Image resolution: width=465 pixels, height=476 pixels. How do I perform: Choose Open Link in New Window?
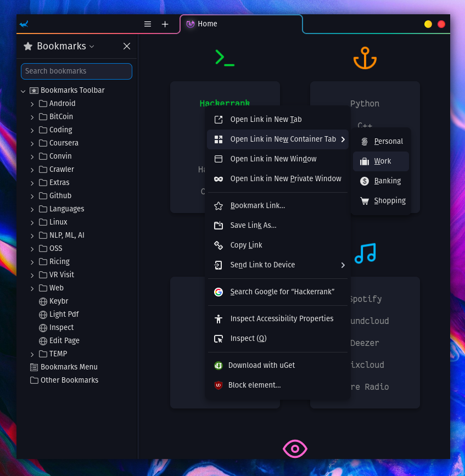click(x=278, y=159)
